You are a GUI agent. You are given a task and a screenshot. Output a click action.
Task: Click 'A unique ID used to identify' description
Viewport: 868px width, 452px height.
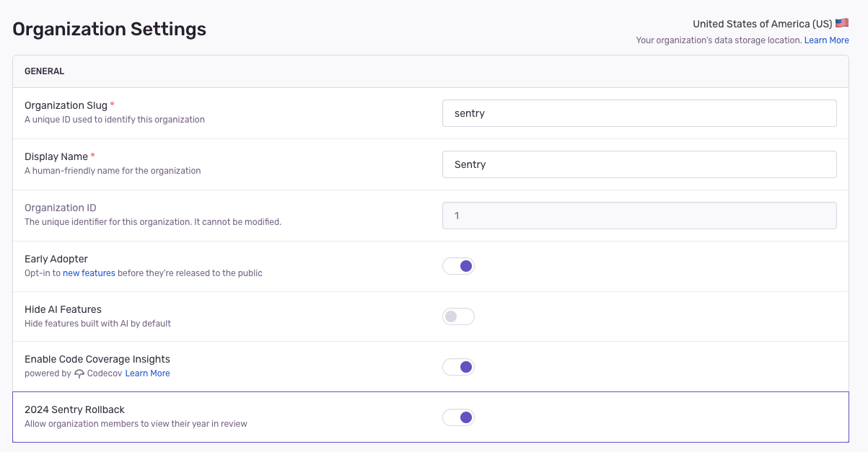tap(115, 120)
